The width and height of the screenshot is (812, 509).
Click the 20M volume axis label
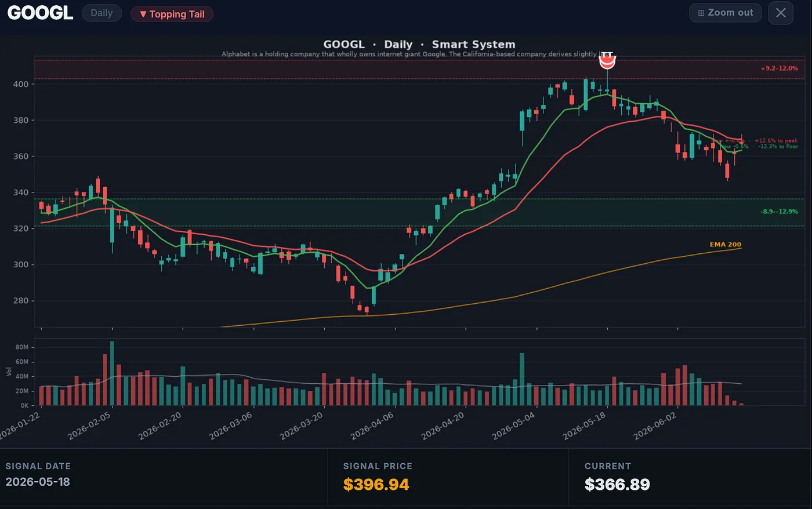point(22,391)
